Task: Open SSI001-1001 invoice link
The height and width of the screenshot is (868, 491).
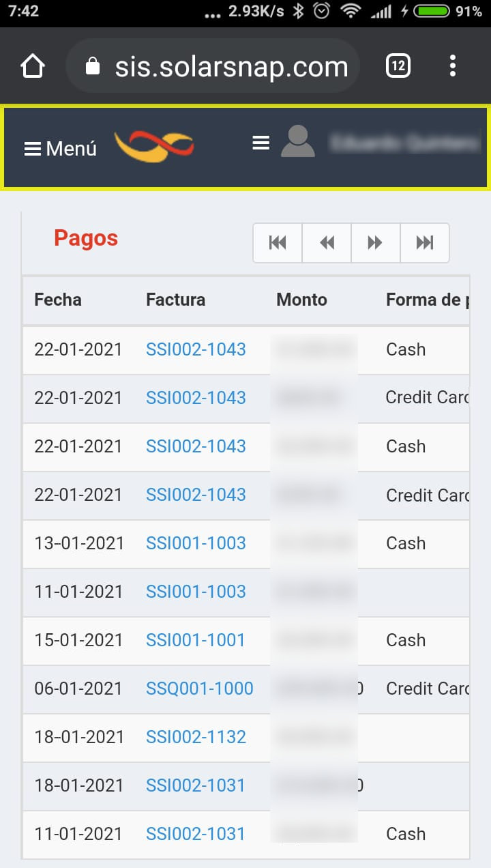Action: [x=195, y=640]
